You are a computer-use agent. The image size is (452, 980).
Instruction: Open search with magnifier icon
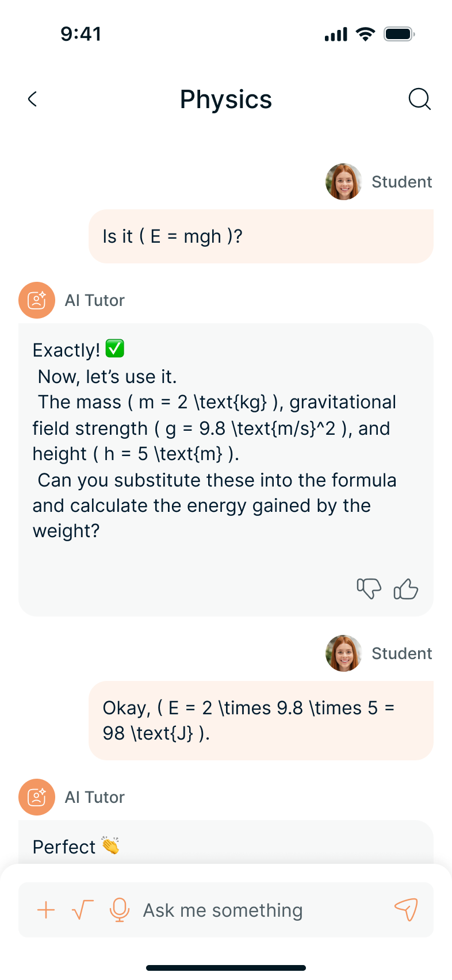pyautogui.click(x=419, y=99)
